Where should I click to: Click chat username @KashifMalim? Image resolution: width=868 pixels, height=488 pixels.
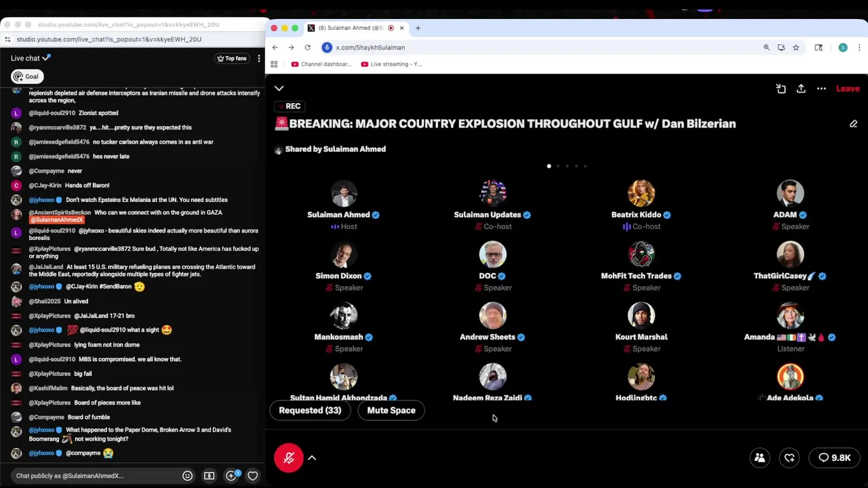pyautogui.click(x=48, y=388)
